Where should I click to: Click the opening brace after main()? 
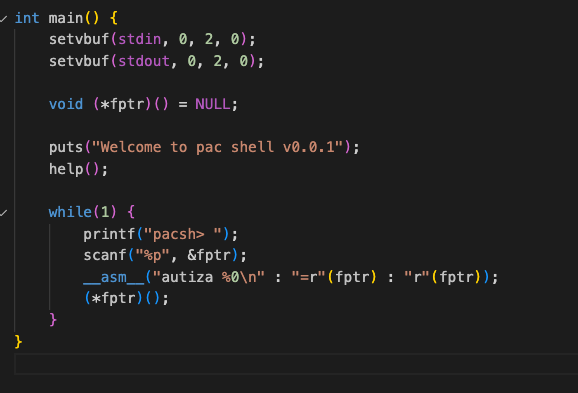tap(114, 18)
